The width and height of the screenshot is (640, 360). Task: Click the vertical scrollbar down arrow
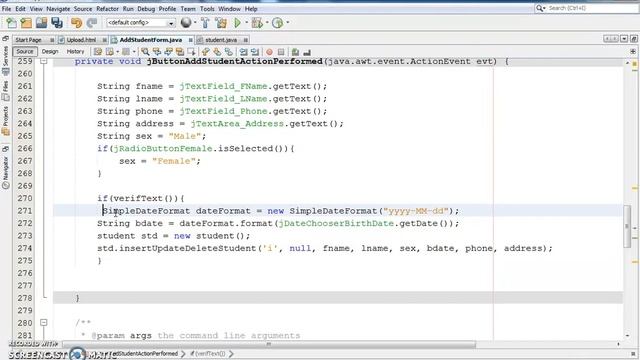click(x=627, y=336)
